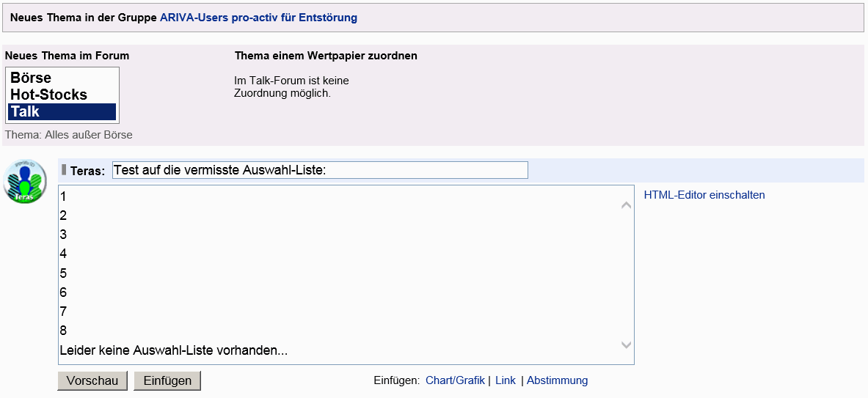Insert a Chart/Grafik via link
Image resolution: width=868 pixels, height=398 pixels.
point(455,380)
